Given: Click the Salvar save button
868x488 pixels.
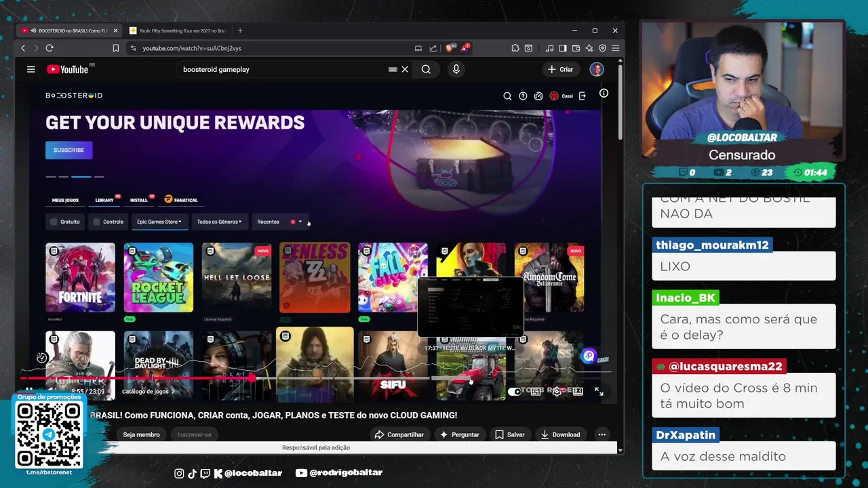Looking at the screenshot, I should tap(509, 434).
